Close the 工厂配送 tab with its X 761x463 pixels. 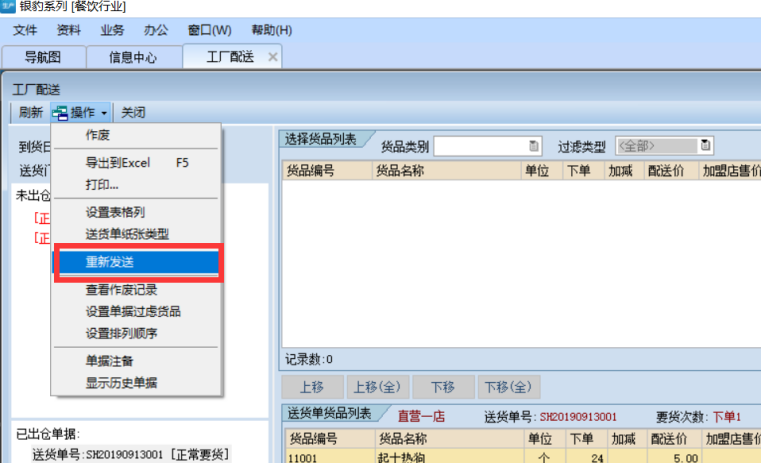tap(273, 57)
